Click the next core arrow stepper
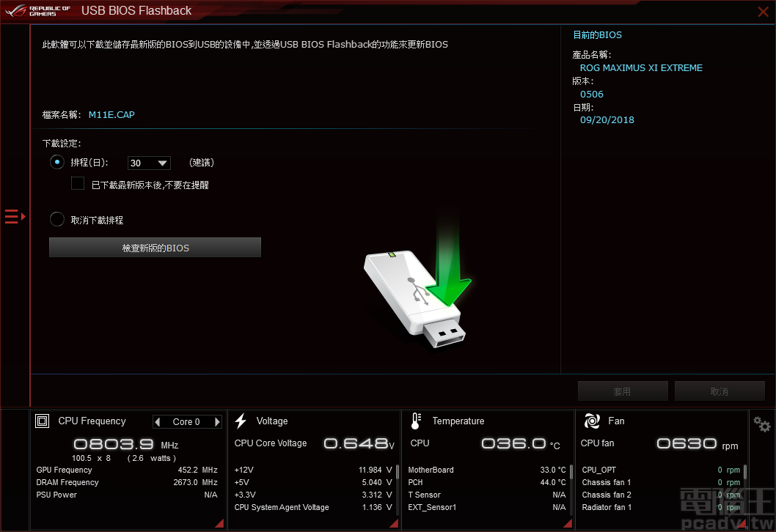 tap(216, 421)
